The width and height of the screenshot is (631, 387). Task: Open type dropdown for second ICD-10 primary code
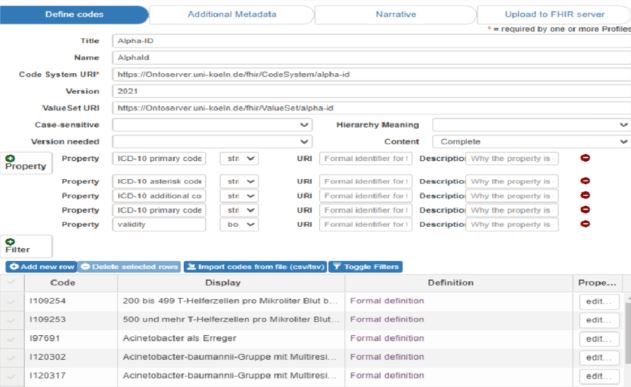tap(239, 210)
